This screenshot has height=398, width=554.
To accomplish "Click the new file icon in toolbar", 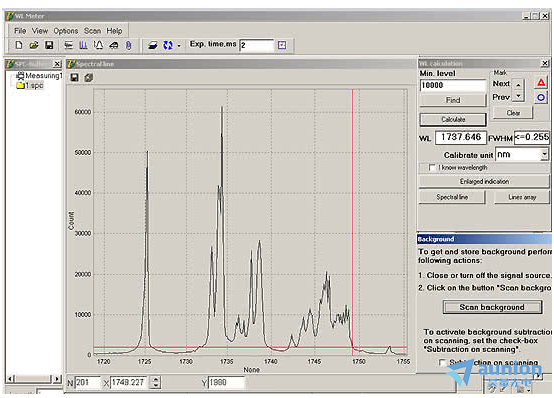I will pyautogui.click(x=19, y=45).
